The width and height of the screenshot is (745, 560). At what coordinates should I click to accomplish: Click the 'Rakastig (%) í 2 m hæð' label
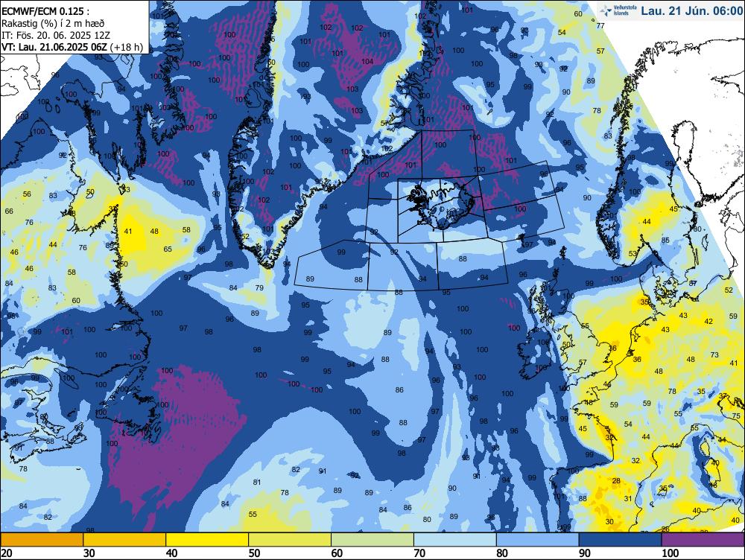tap(53, 23)
